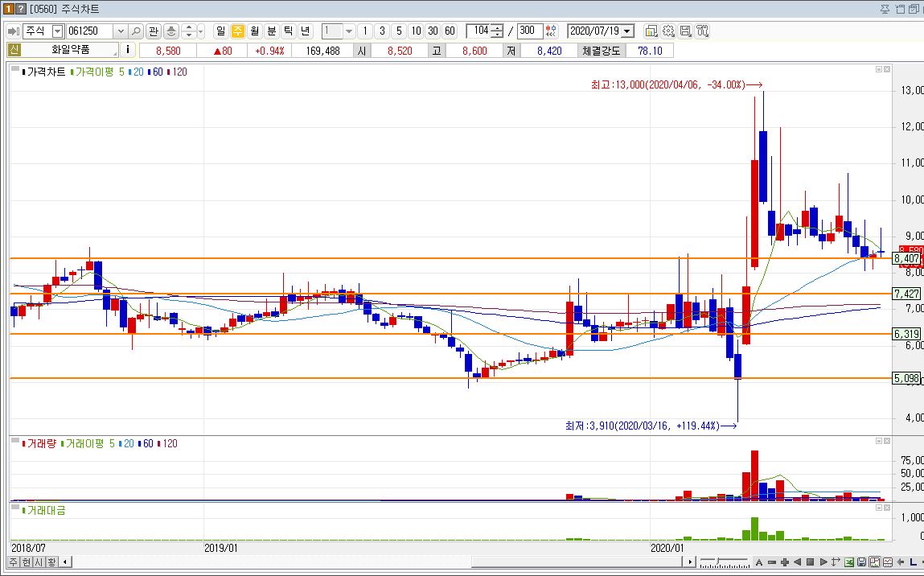Click the chart data table icon
This screenshot has height=576, width=924.
[888, 562]
